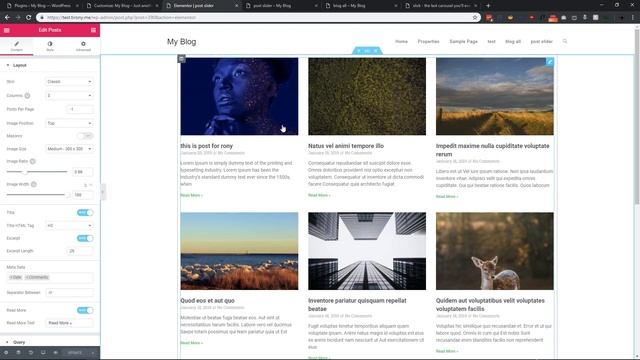Click the Read More Text field
The height and width of the screenshot is (360, 640).
tap(69, 323)
